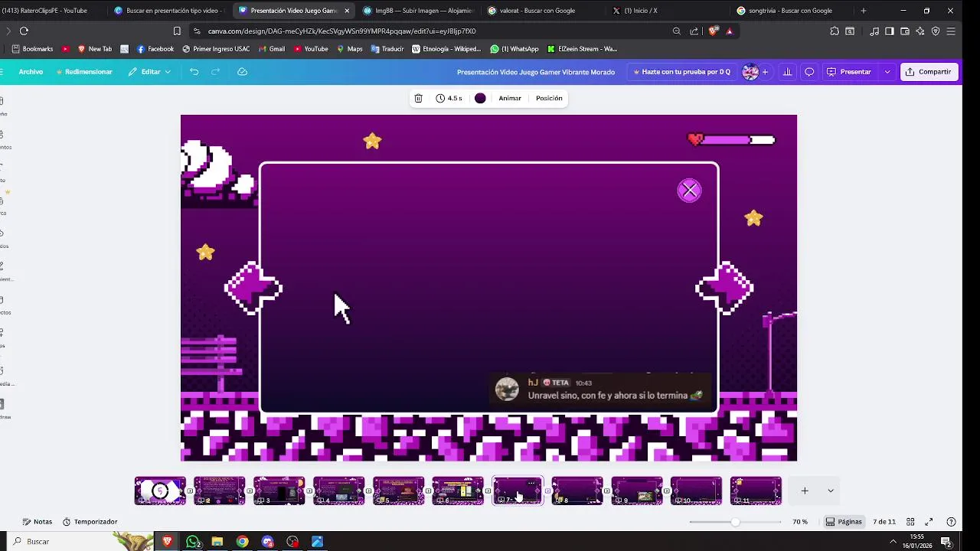The image size is (980, 551).
Task: Open page 9 thumbnail
Action: pyautogui.click(x=637, y=491)
